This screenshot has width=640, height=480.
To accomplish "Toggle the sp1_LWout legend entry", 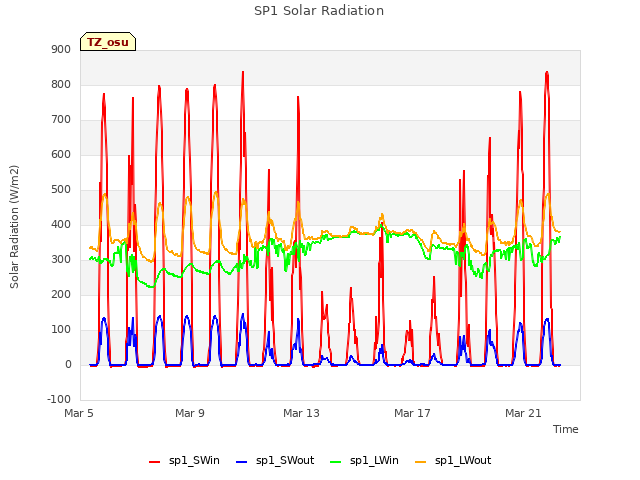I will pos(453,461).
